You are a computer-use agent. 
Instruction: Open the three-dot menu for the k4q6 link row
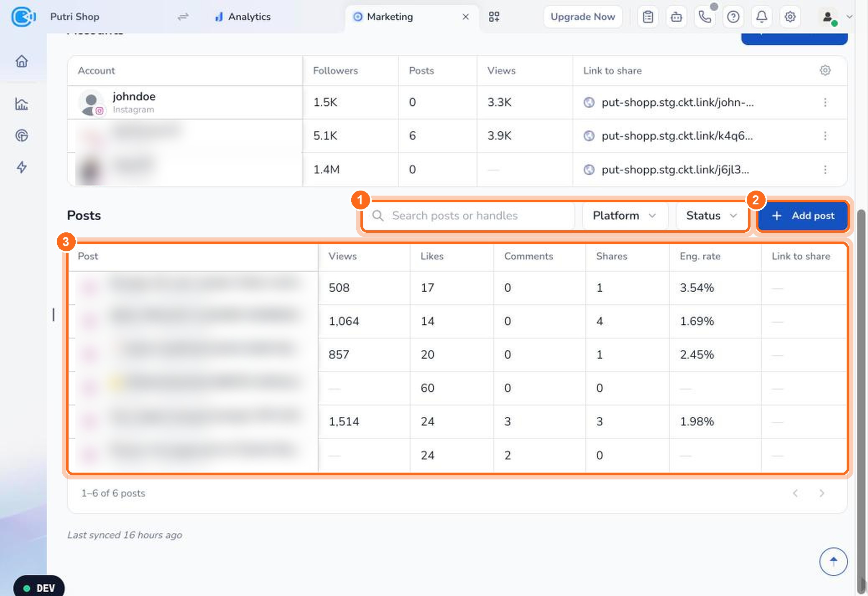[x=825, y=136]
